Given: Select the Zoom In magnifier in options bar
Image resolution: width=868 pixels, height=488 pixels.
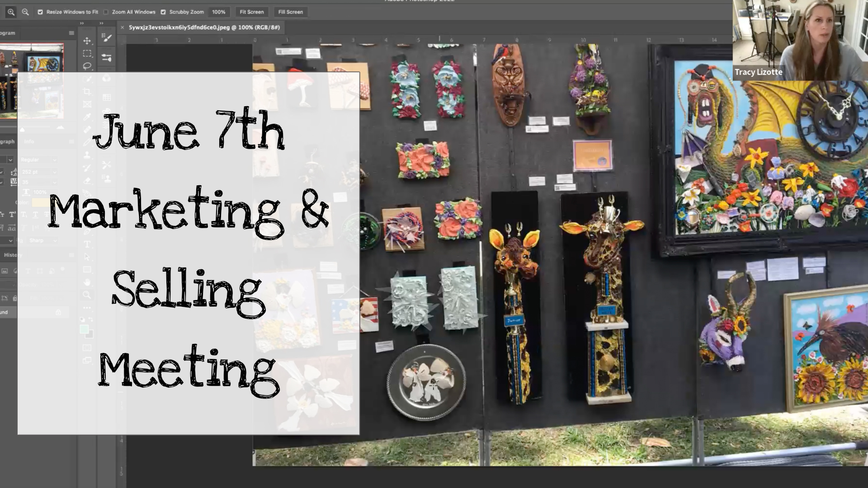Looking at the screenshot, I should coord(11,12).
